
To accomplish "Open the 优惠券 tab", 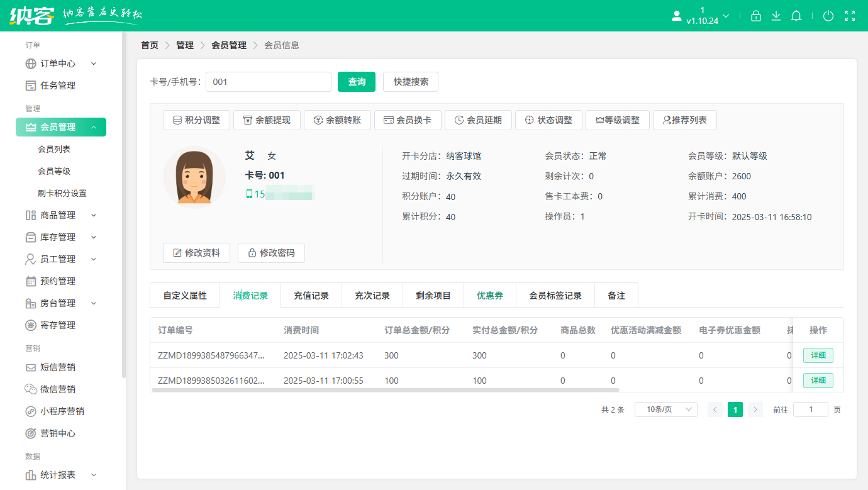I will point(490,294).
